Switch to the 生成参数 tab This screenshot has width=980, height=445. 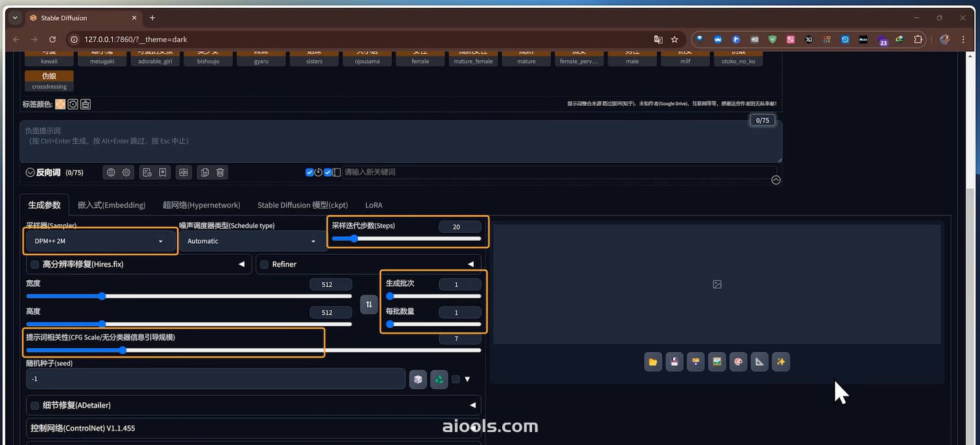(x=44, y=205)
